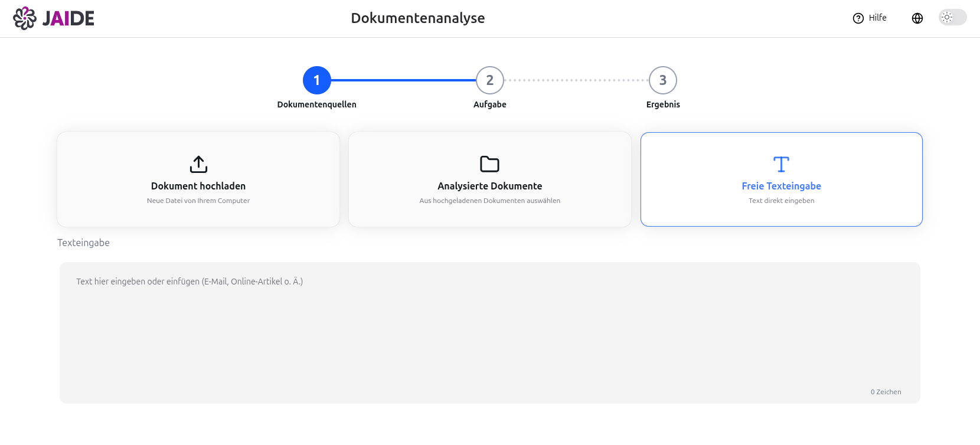Focus the Texteingabe text area

tap(490, 333)
